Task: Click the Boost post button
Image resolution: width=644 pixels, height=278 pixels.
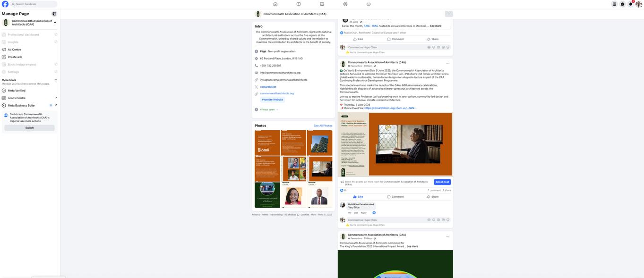Action: tap(442, 182)
